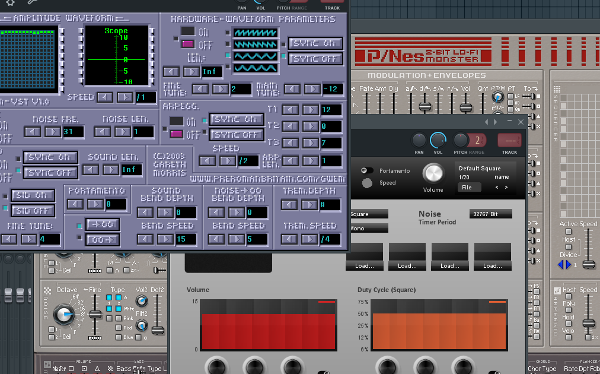This screenshot has height=374, width=600.
Task: Increase NOISE LEN. value
Action: pyautogui.click(x=122, y=132)
